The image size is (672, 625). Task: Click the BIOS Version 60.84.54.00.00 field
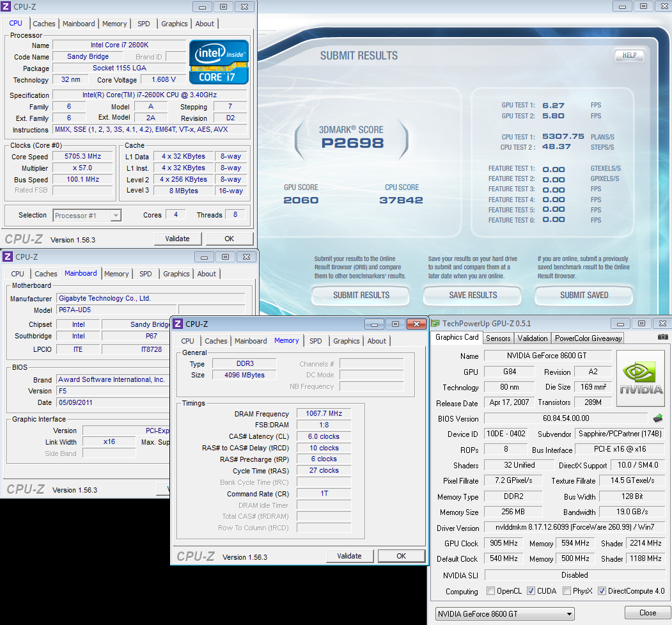coord(566,418)
